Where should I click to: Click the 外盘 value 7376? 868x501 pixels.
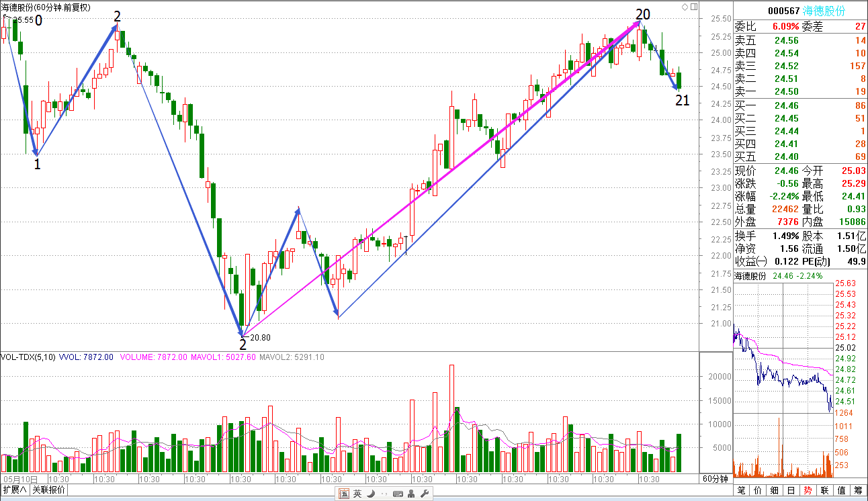coord(787,222)
